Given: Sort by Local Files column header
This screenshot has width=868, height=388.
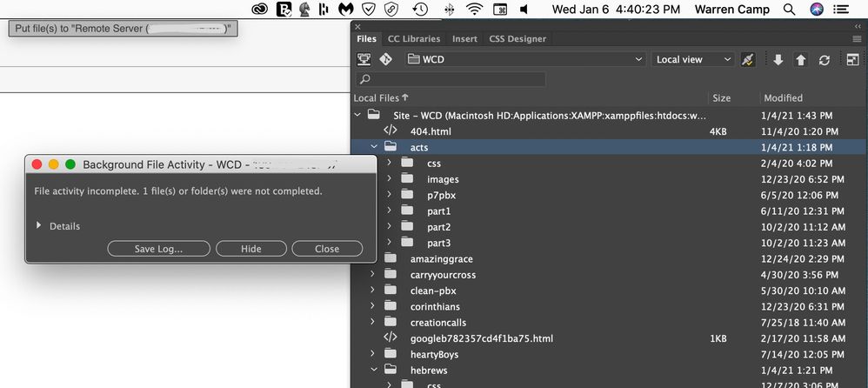Looking at the screenshot, I should [x=381, y=98].
